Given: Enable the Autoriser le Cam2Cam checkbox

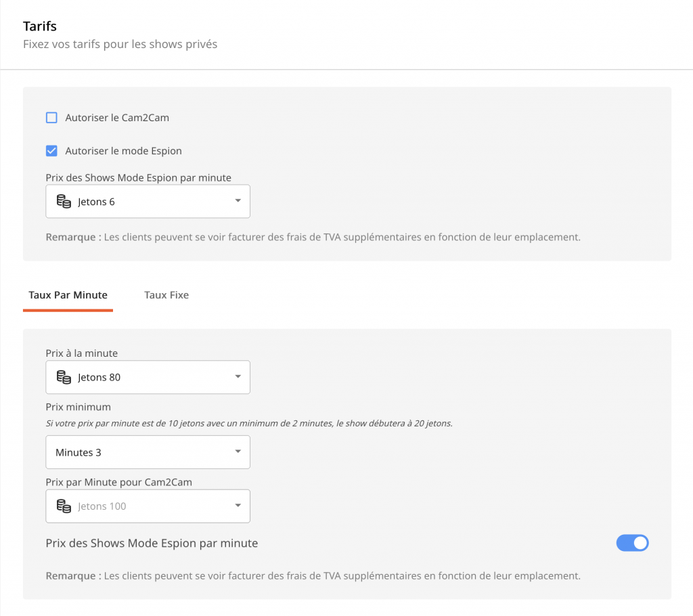Looking at the screenshot, I should (x=51, y=118).
